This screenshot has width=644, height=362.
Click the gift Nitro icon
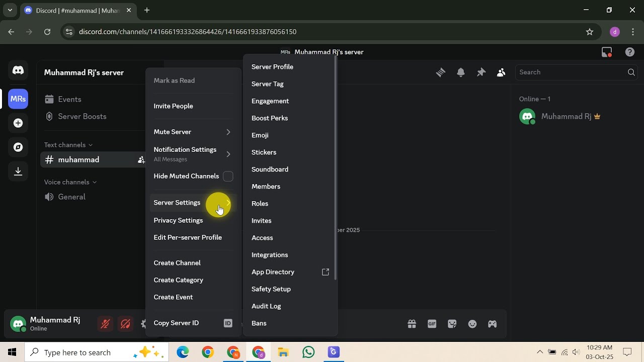coord(412,324)
